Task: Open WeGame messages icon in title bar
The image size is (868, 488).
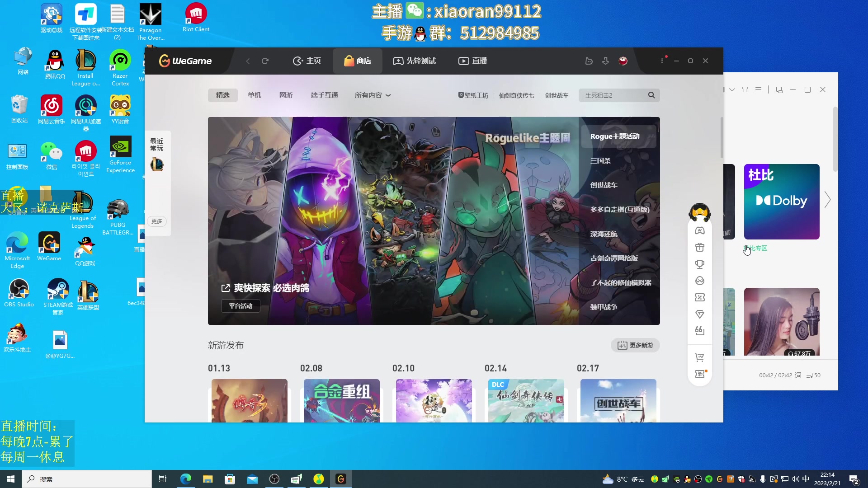Action: [589, 61]
